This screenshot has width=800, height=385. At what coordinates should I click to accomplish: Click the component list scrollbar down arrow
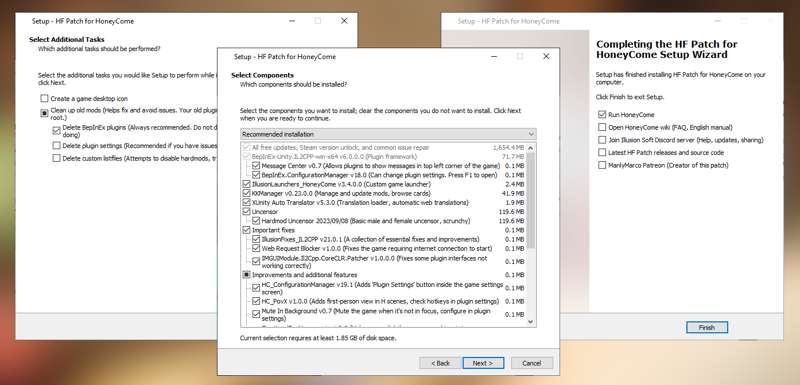[x=531, y=322]
